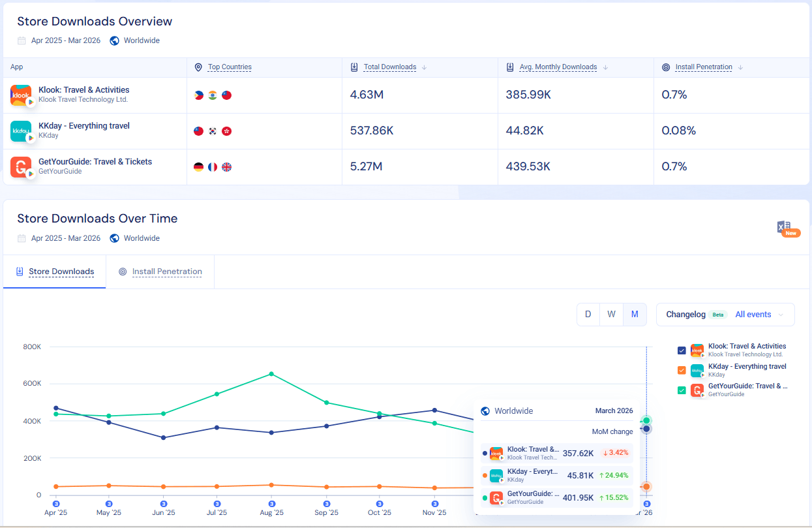Image resolution: width=812 pixels, height=528 pixels.
Task: Click the South Korea flag in KKday row
Action: point(213,131)
